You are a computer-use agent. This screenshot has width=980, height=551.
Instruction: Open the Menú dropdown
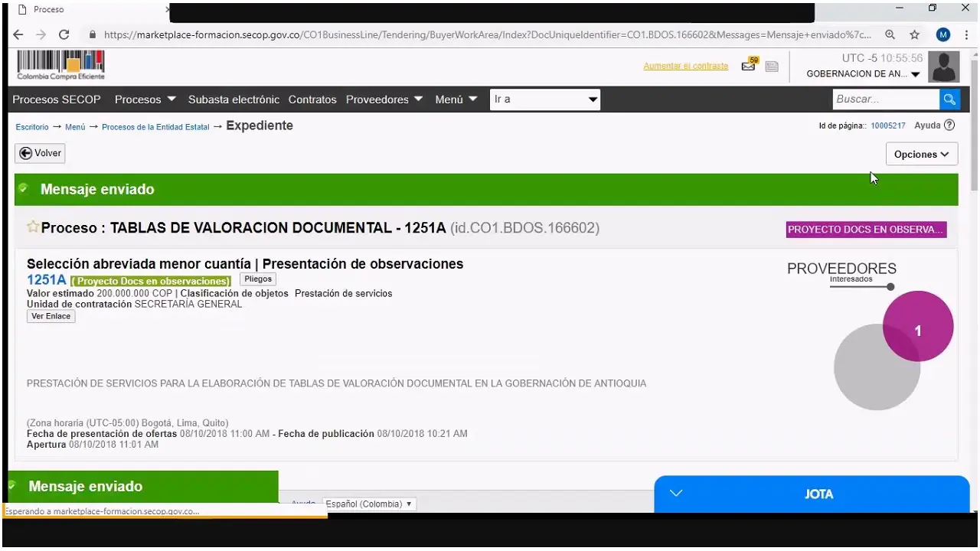[456, 99]
